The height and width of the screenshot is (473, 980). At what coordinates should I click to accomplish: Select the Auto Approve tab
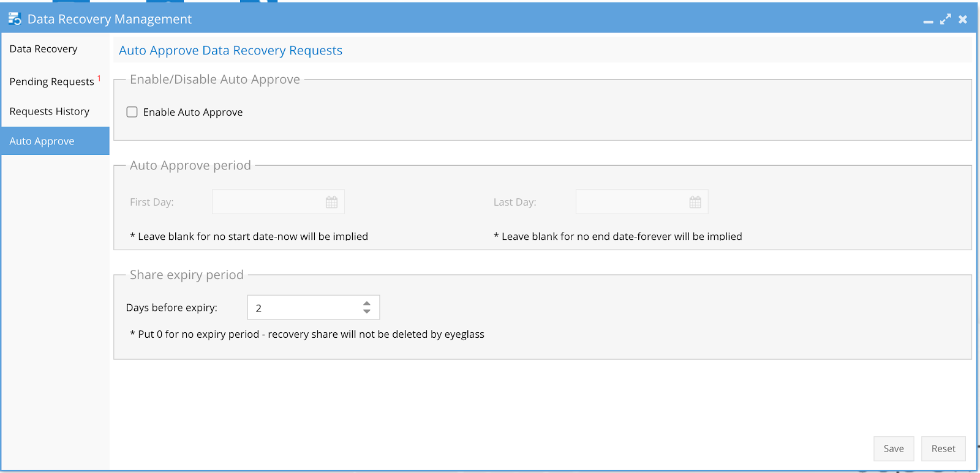tap(55, 141)
